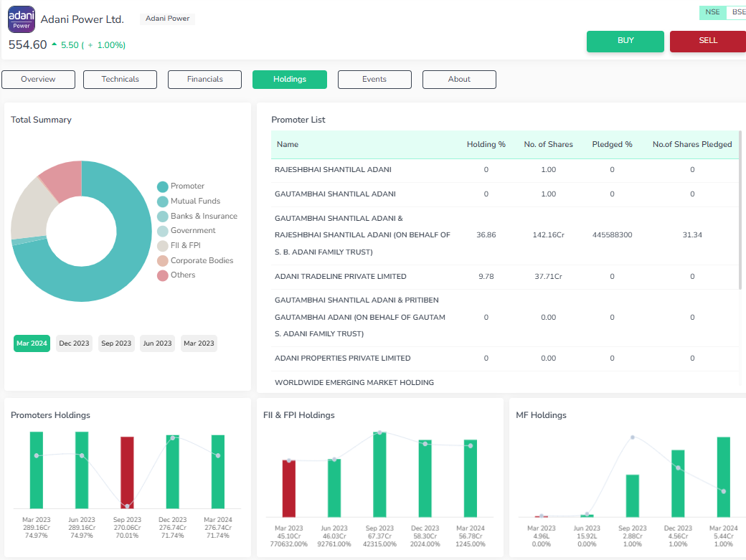Image resolution: width=746 pixels, height=560 pixels.
Task: Click the beige FII & FPI donut segment
Action: [33, 209]
